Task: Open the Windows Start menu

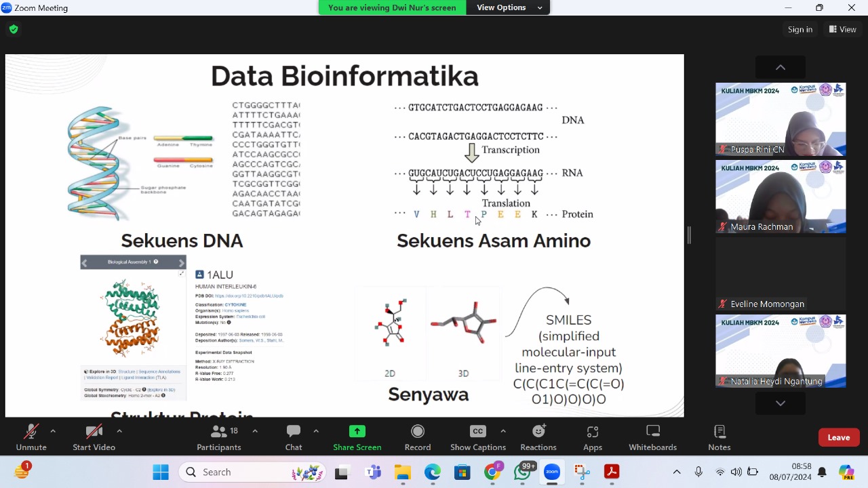Action: pos(161,472)
